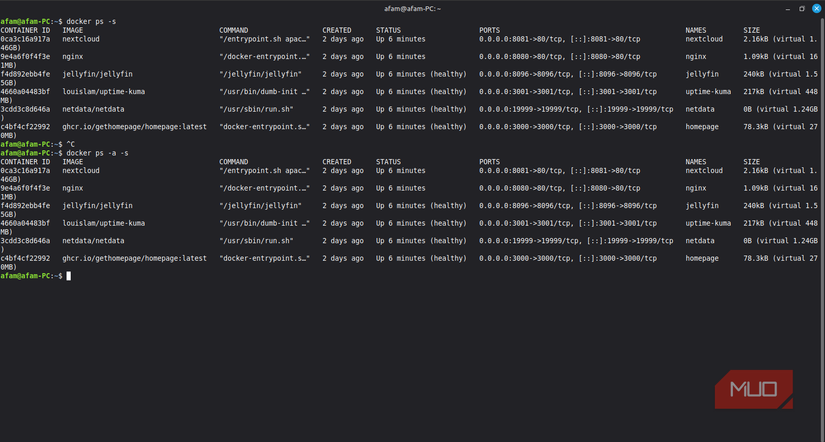Viewport: 825px width, 442px height.
Task: Click ports 0.0.0.0:3000->3000/tcp in docker ps -a -s listing
Action: [x=526, y=258]
